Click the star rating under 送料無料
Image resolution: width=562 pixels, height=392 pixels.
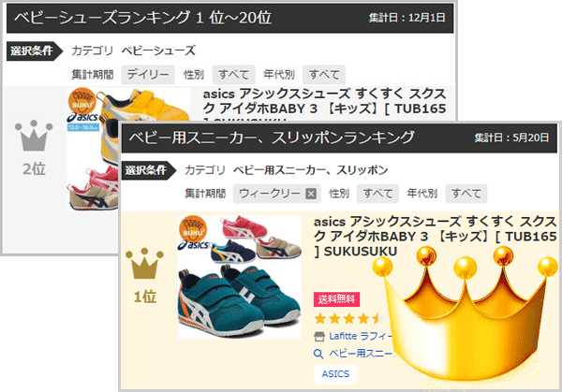(x=348, y=319)
